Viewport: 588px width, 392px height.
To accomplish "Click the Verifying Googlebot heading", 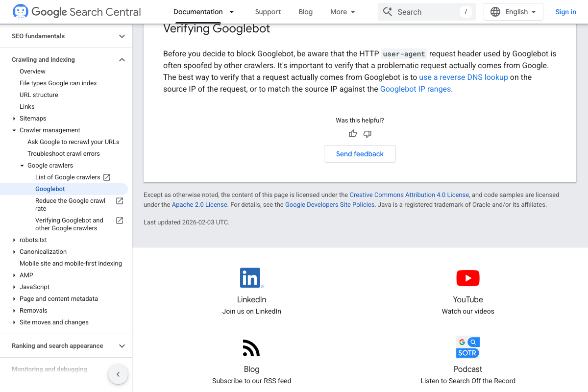I will [x=217, y=28].
